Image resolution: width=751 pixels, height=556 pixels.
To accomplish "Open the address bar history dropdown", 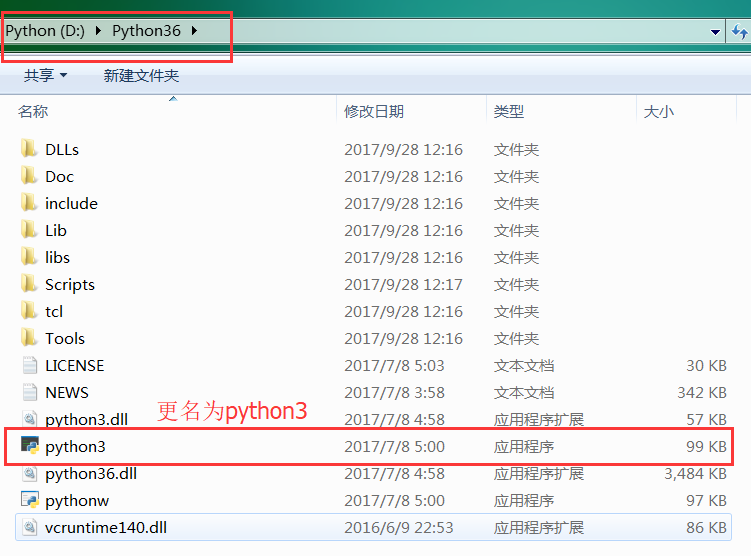I will [715, 32].
